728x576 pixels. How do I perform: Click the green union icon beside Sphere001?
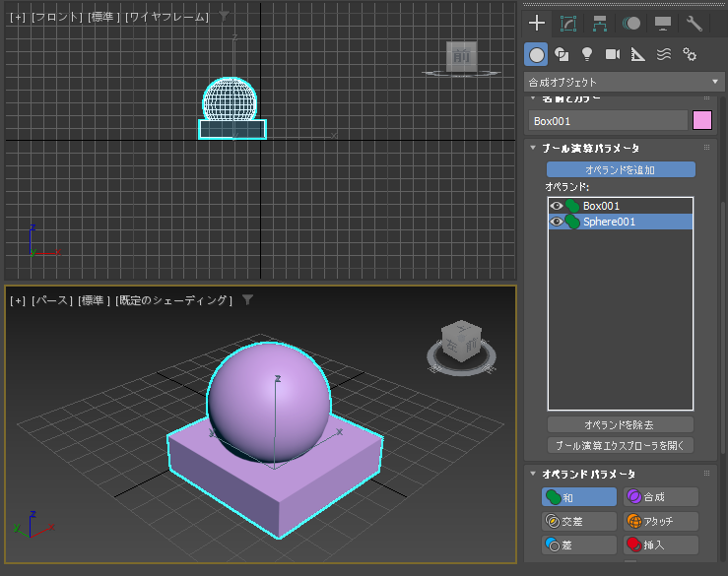click(x=572, y=222)
